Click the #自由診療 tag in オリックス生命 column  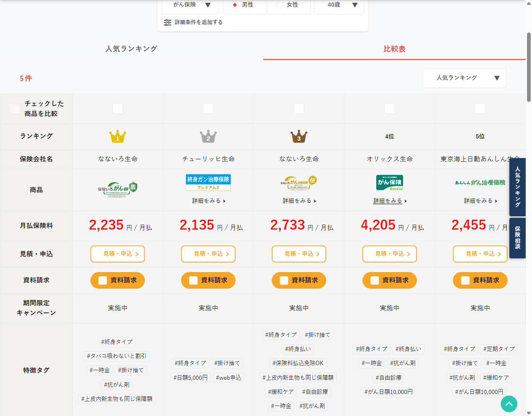[x=389, y=378]
